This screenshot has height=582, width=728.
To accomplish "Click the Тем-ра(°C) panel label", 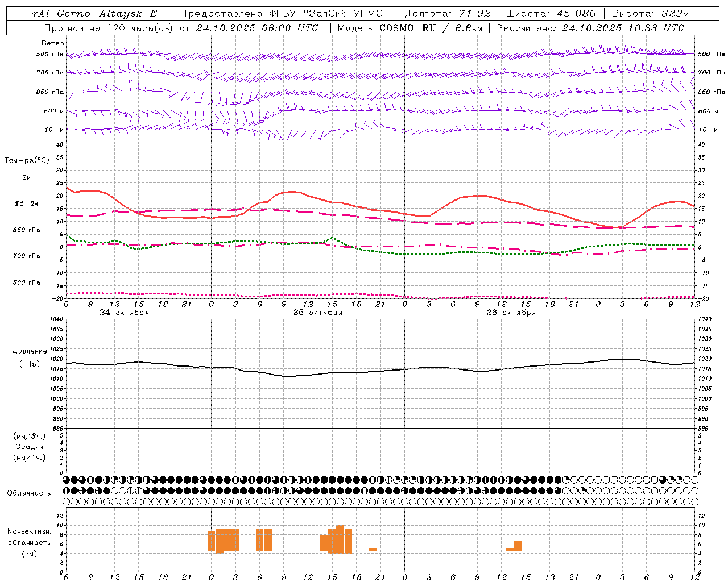I will click(x=27, y=161).
